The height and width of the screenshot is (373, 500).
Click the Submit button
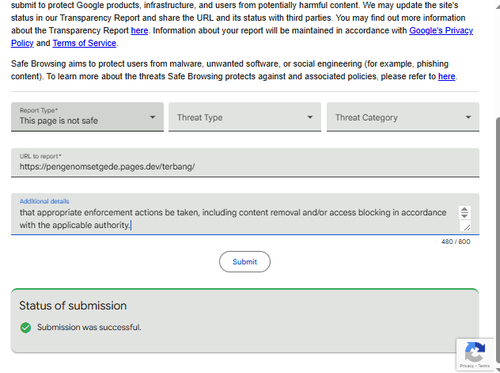point(245,262)
